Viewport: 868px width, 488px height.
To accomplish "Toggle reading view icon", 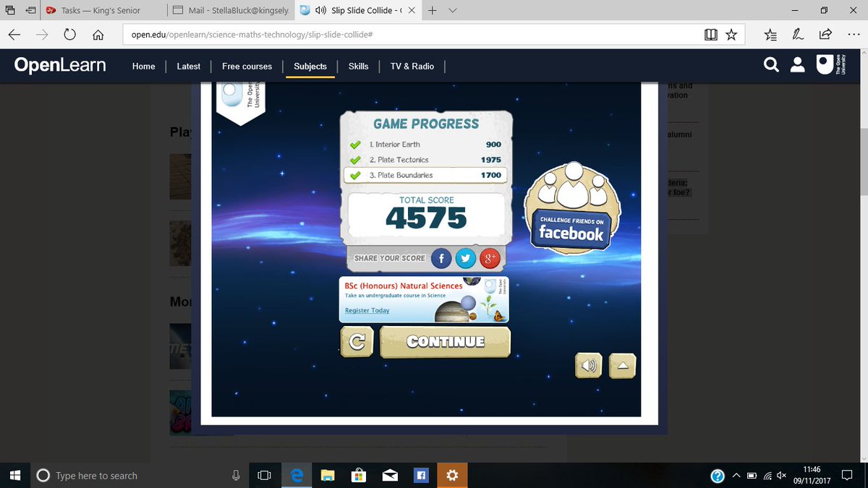I will 710,35.
